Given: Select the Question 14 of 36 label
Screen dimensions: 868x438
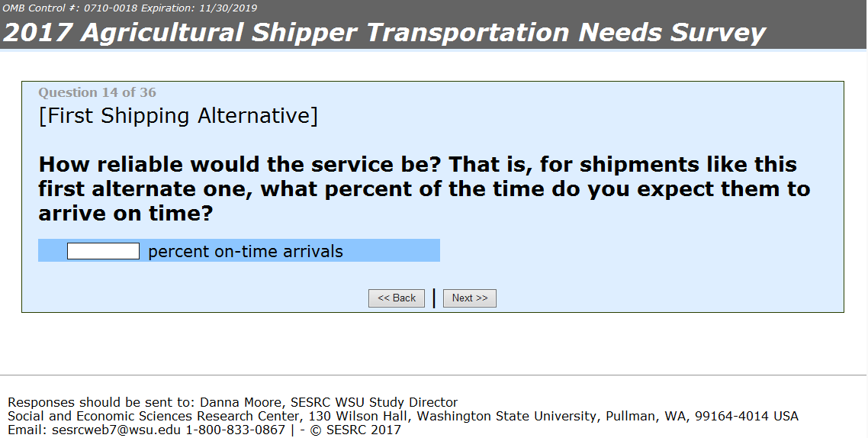Looking at the screenshot, I should tap(97, 92).
